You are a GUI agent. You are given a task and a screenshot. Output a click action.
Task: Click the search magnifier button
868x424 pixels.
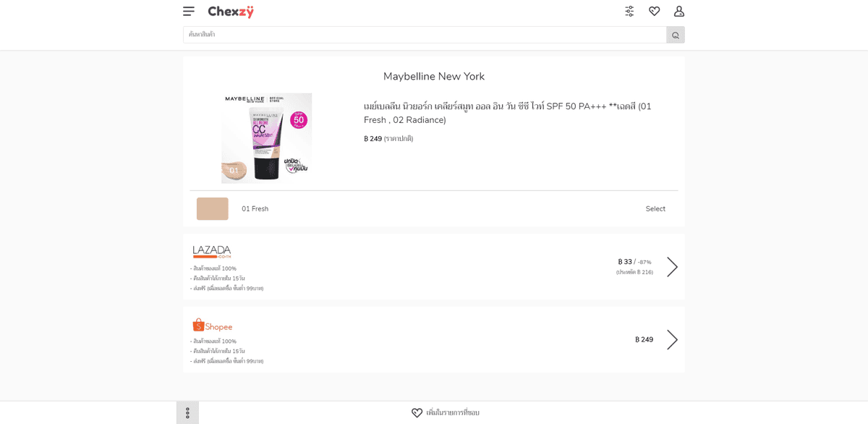click(676, 35)
